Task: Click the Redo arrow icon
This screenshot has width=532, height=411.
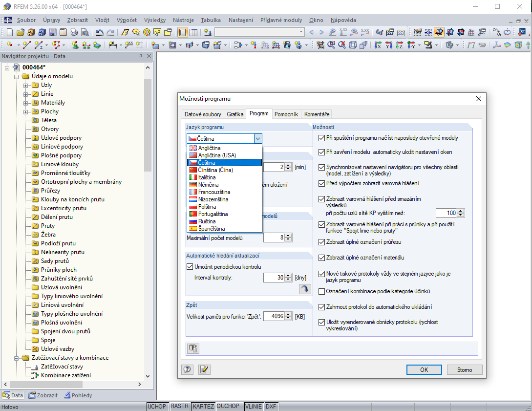Action: click(110, 32)
